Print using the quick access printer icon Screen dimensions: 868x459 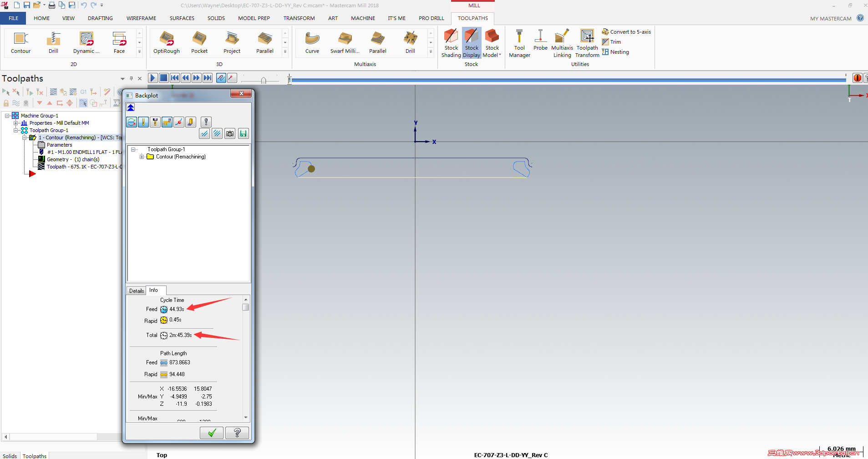point(51,5)
